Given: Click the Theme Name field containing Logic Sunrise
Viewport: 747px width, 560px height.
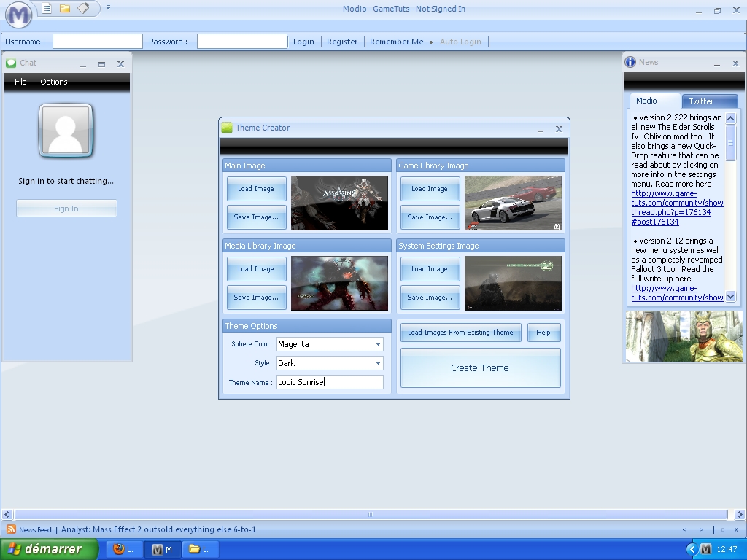Looking at the screenshot, I should (330, 382).
